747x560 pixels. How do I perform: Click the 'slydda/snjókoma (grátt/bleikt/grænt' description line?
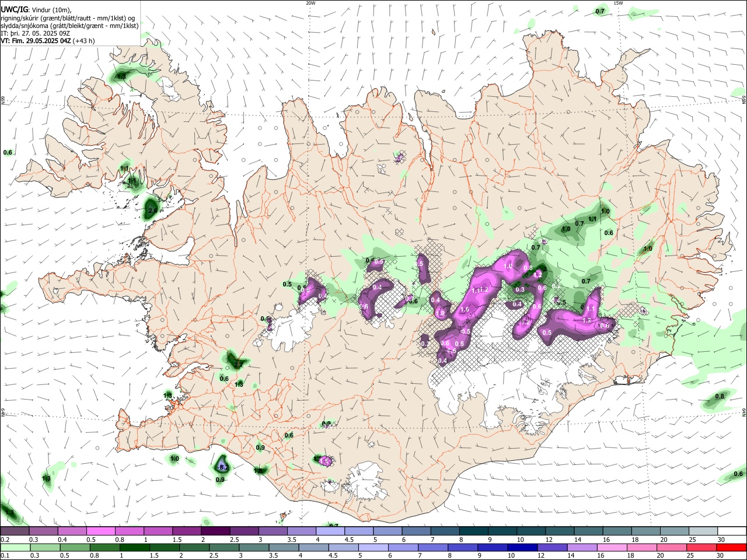click(69, 26)
